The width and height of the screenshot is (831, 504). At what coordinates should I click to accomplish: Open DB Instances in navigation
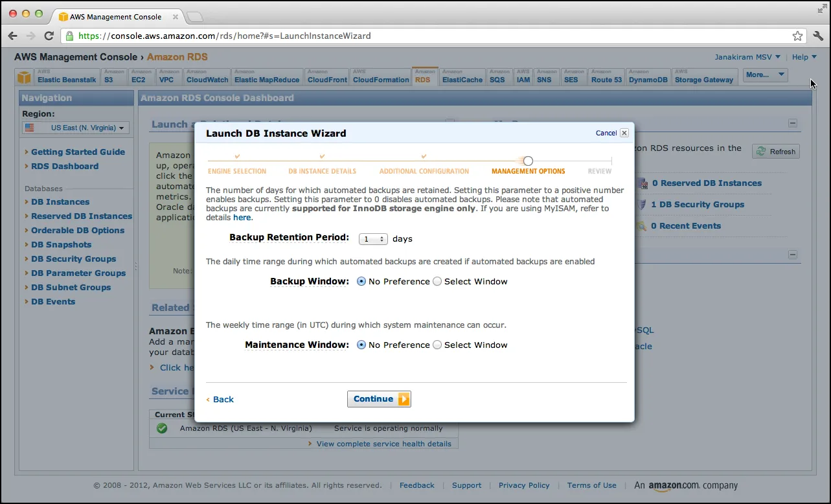point(60,202)
